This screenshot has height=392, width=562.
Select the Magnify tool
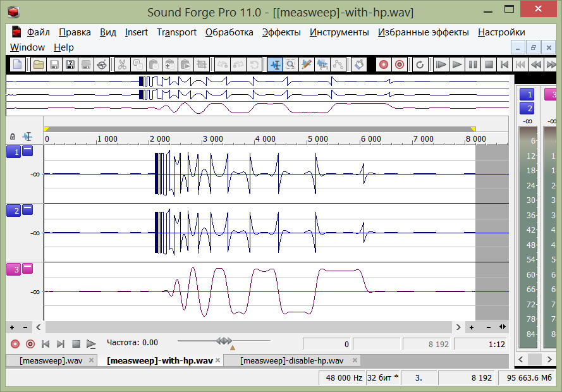(x=291, y=65)
